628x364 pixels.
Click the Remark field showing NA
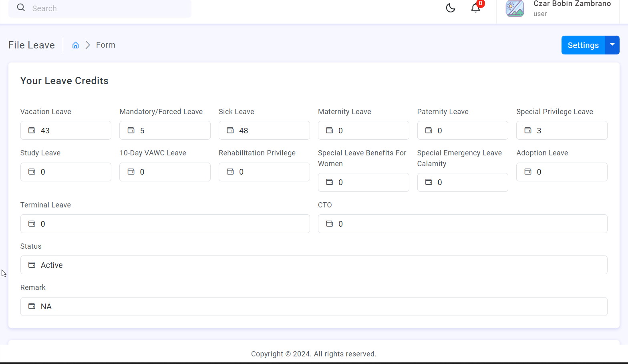click(x=314, y=306)
